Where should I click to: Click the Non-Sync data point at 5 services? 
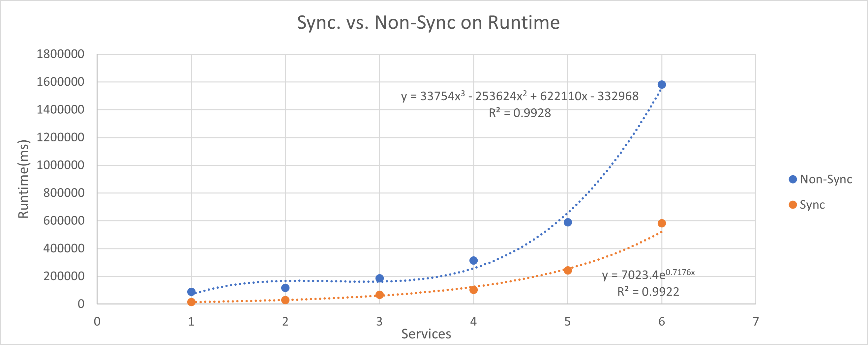coord(567,222)
